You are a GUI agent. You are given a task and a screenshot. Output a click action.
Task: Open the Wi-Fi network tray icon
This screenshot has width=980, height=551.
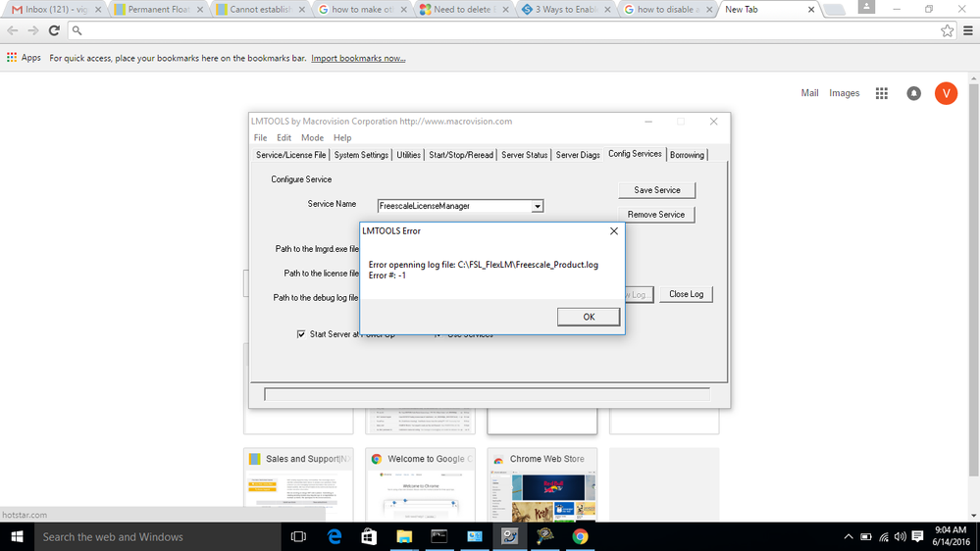tap(883, 536)
